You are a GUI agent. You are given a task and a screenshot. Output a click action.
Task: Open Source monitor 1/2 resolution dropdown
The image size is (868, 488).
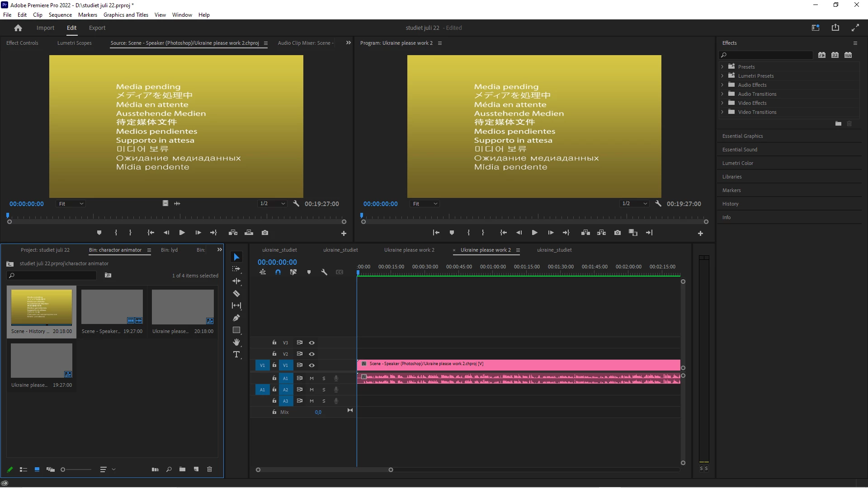[273, 204]
